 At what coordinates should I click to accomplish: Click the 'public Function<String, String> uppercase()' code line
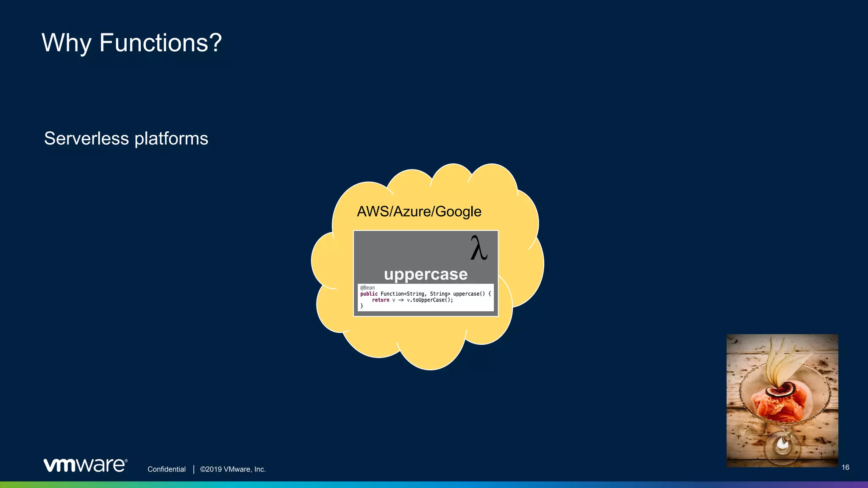click(x=426, y=294)
